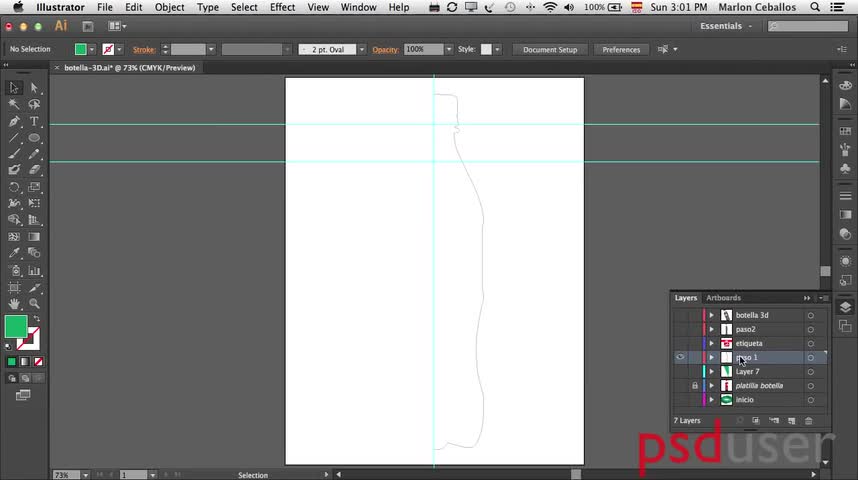
Task: Open the zoom level dropdown at 73%
Action: (x=85, y=475)
